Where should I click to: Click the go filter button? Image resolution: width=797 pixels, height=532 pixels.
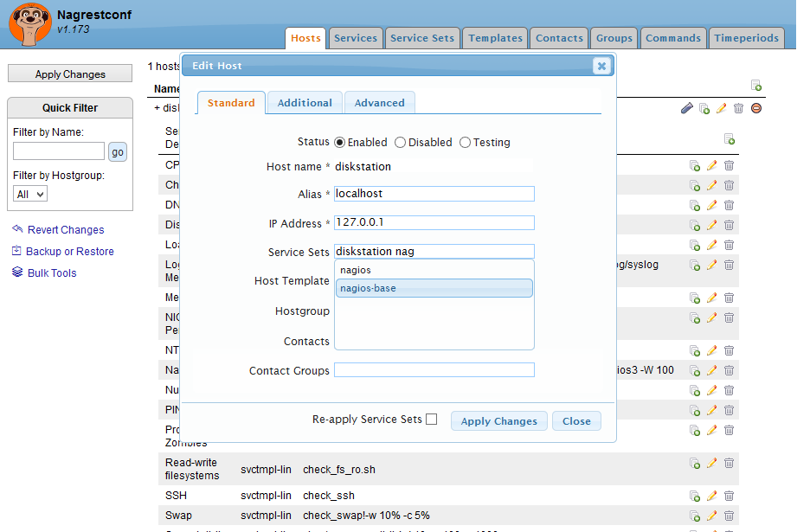(118, 152)
